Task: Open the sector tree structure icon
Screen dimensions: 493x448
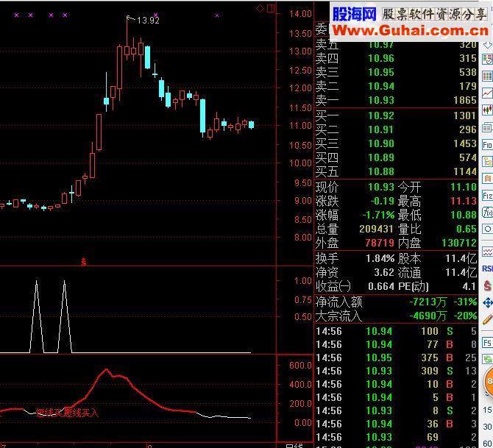Action: tap(488, 162)
